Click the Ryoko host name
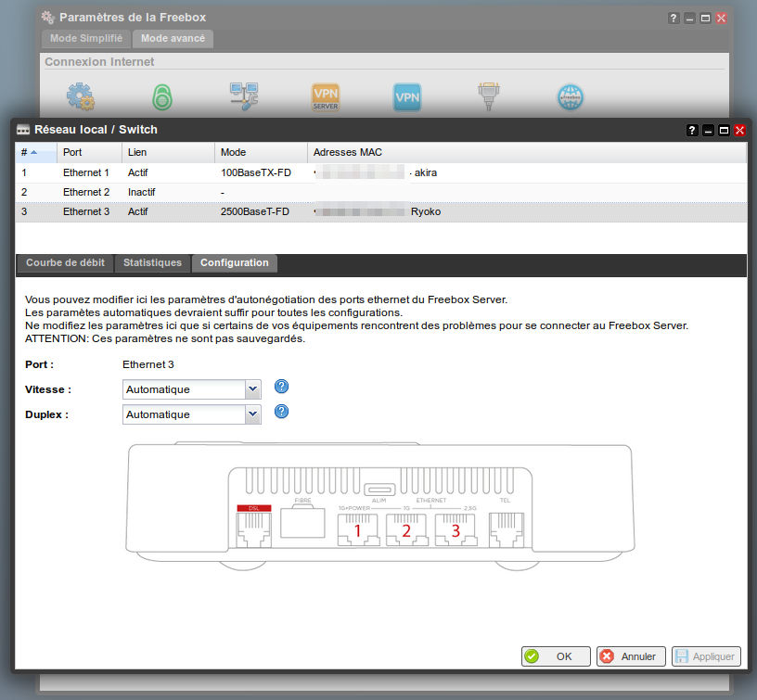Image resolution: width=757 pixels, height=700 pixels. tap(426, 211)
